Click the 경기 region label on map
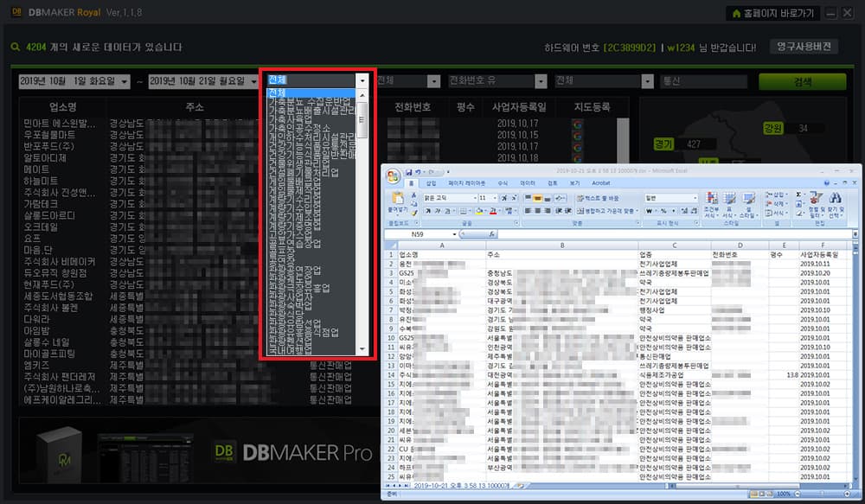 pos(663,144)
